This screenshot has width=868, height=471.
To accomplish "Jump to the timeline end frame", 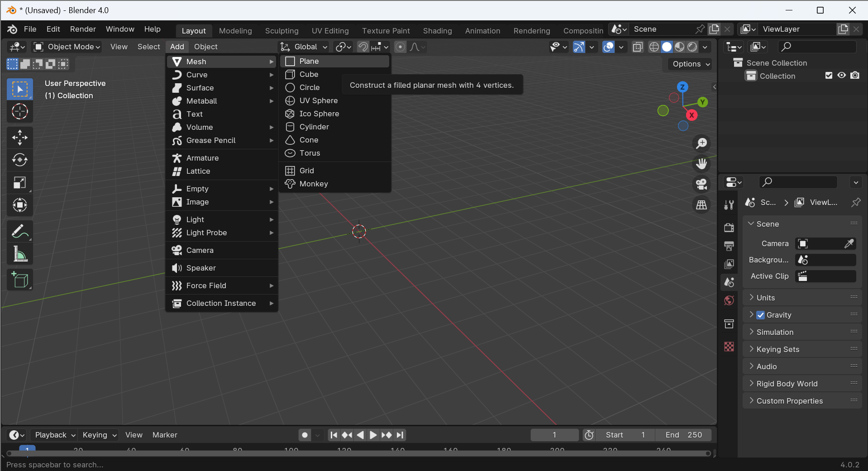I will tap(400, 435).
